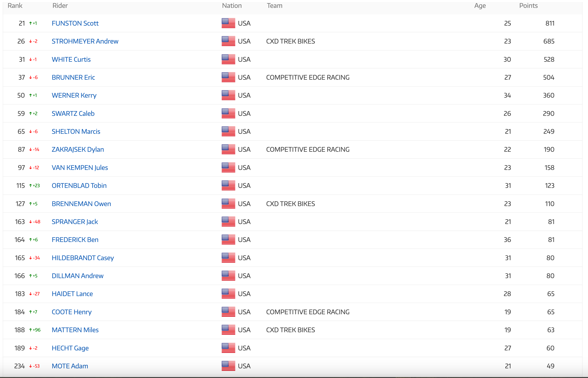This screenshot has height=378, width=588.
Task: Click CXD TREK BIKES team in BRENNEMAN row
Action: 291,204
